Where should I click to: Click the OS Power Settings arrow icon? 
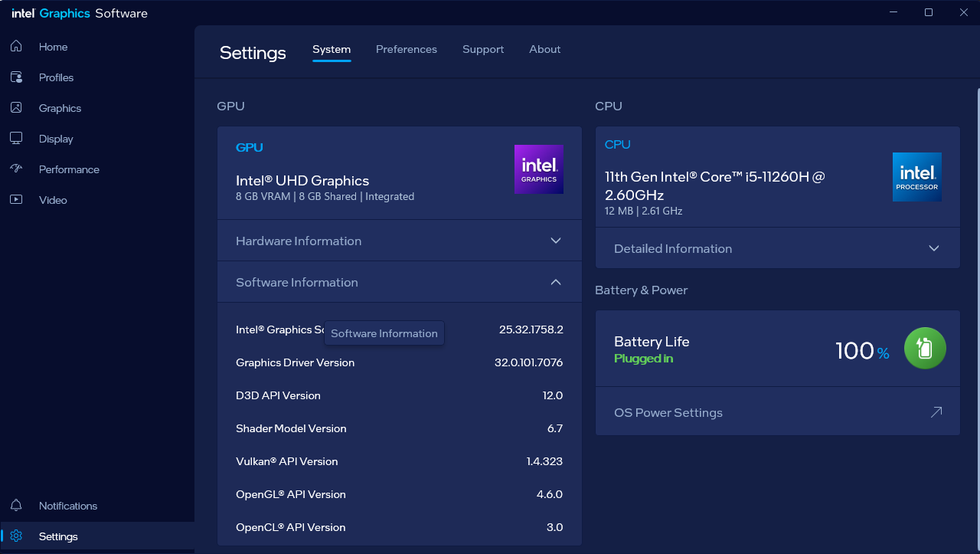click(936, 412)
